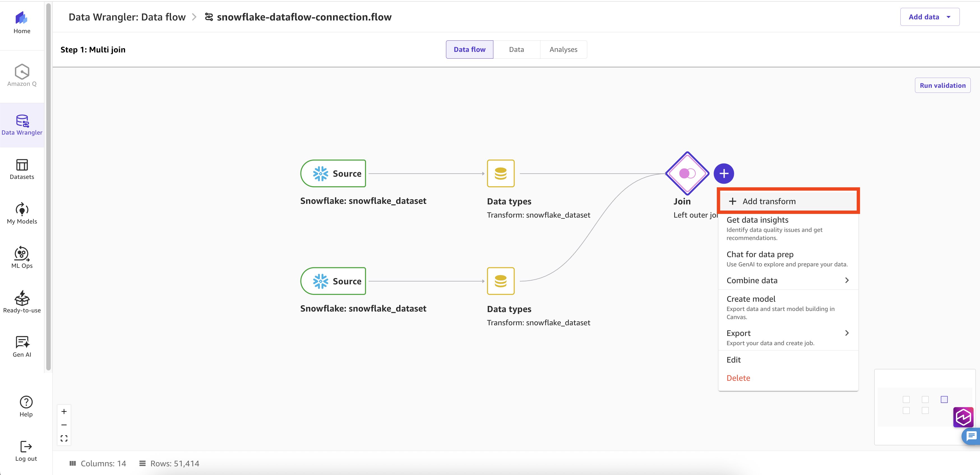Expand Combine data submenu
Image resolution: width=980 pixels, height=475 pixels.
[788, 280]
